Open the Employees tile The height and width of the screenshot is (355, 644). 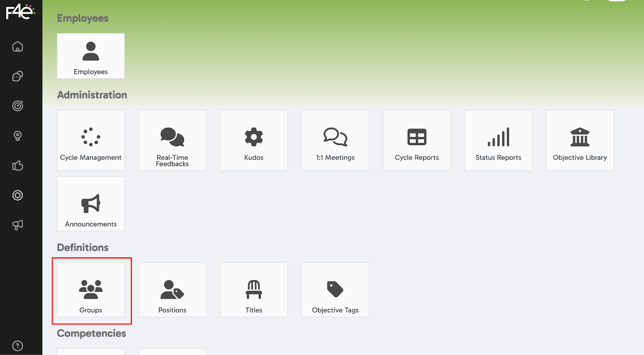(91, 56)
